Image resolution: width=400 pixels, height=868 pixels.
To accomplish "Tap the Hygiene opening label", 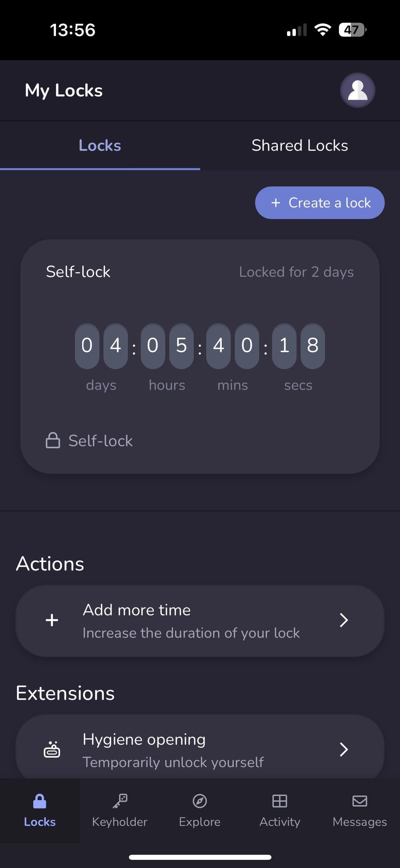I will tap(144, 739).
